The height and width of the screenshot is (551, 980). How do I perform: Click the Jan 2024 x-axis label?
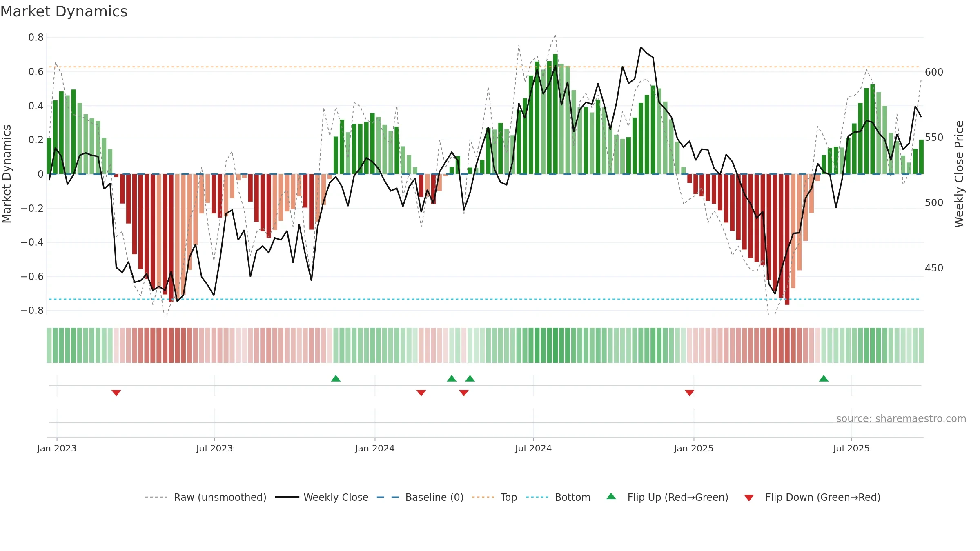click(x=375, y=448)
